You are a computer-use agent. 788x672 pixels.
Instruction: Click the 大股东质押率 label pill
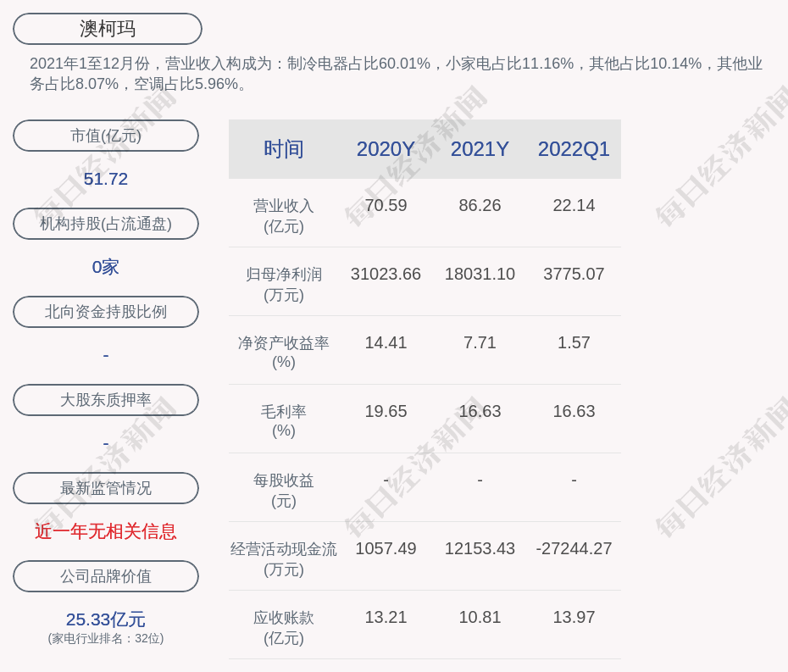tap(106, 400)
